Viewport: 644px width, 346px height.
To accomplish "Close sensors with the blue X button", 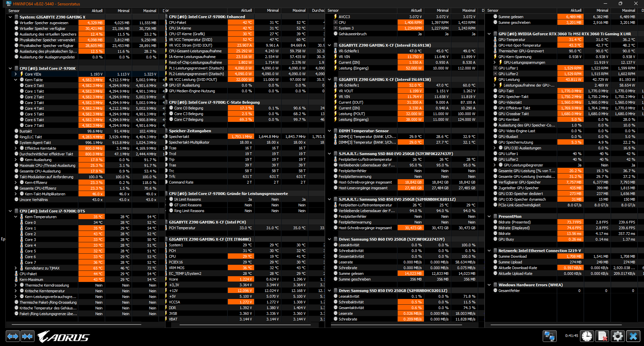I will tap(633, 336).
